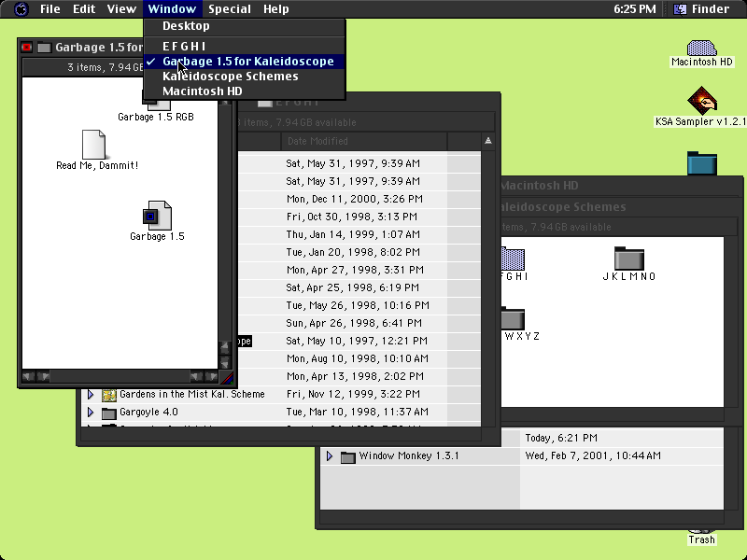Click the Garbage window horizontal scrollbar track

[x=120, y=377]
